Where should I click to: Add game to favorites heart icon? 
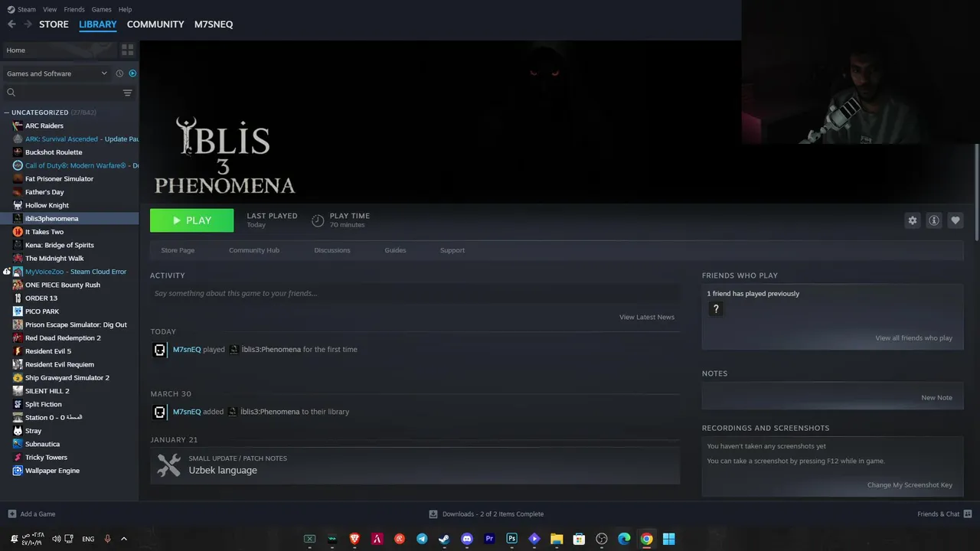tap(955, 220)
